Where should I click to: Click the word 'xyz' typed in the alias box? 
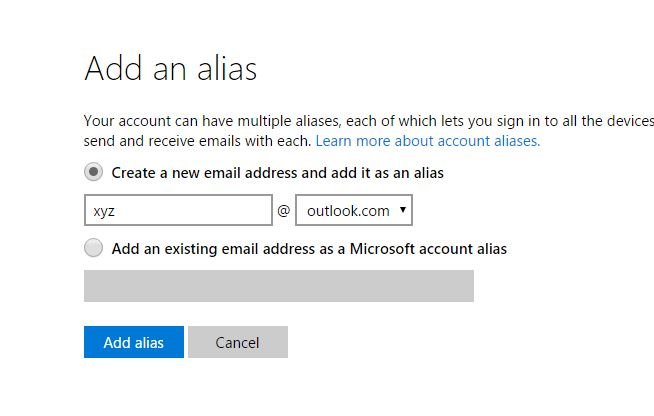(x=103, y=211)
